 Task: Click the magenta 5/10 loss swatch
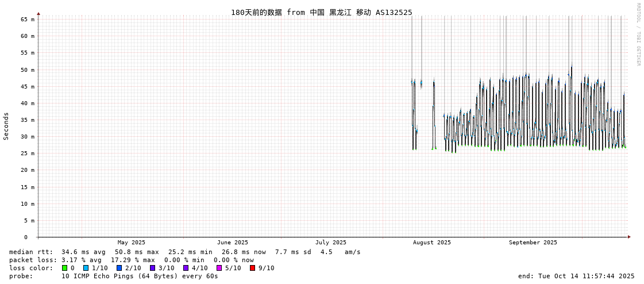219,268
